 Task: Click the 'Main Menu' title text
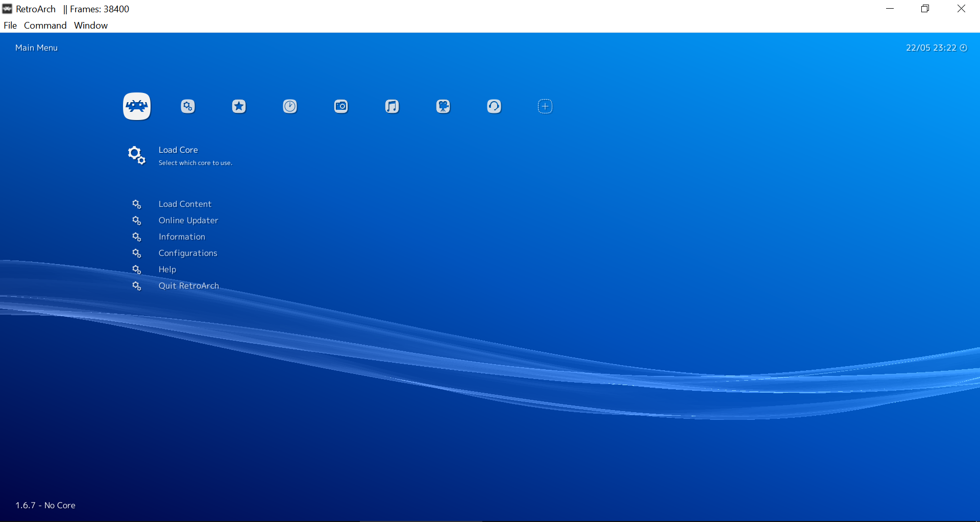[36, 48]
